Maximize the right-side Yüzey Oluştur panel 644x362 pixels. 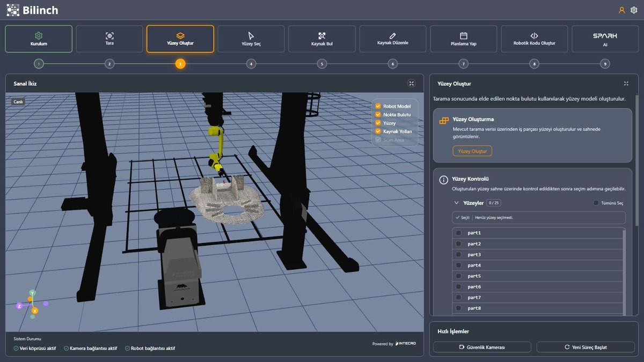point(626,83)
